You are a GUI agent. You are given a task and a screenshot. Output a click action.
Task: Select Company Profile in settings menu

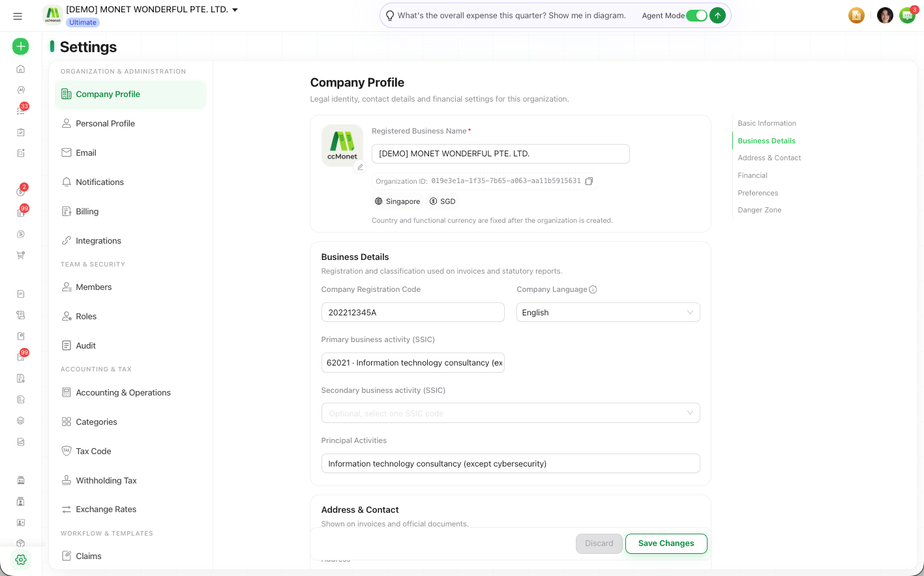130,94
